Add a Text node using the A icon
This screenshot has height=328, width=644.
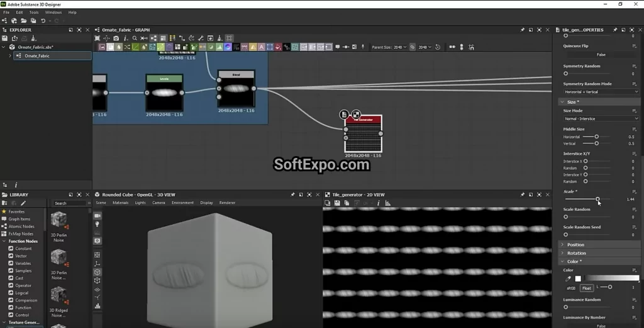click(261, 47)
